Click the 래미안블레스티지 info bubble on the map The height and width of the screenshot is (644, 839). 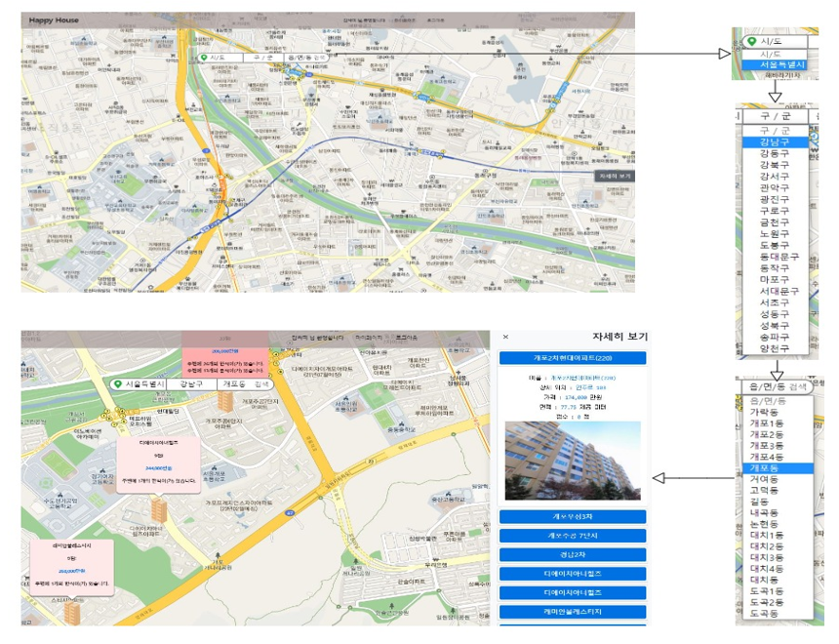[x=71, y=566]
